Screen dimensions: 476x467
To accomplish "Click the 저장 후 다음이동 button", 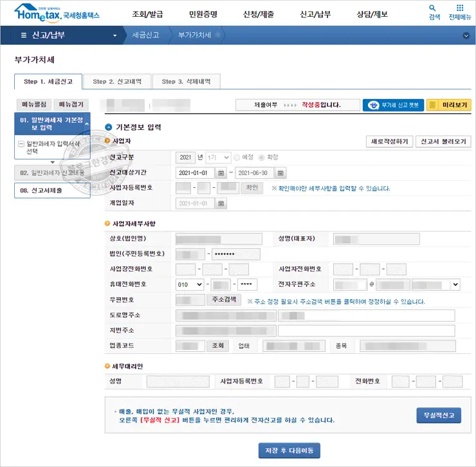I will (289, 451).
